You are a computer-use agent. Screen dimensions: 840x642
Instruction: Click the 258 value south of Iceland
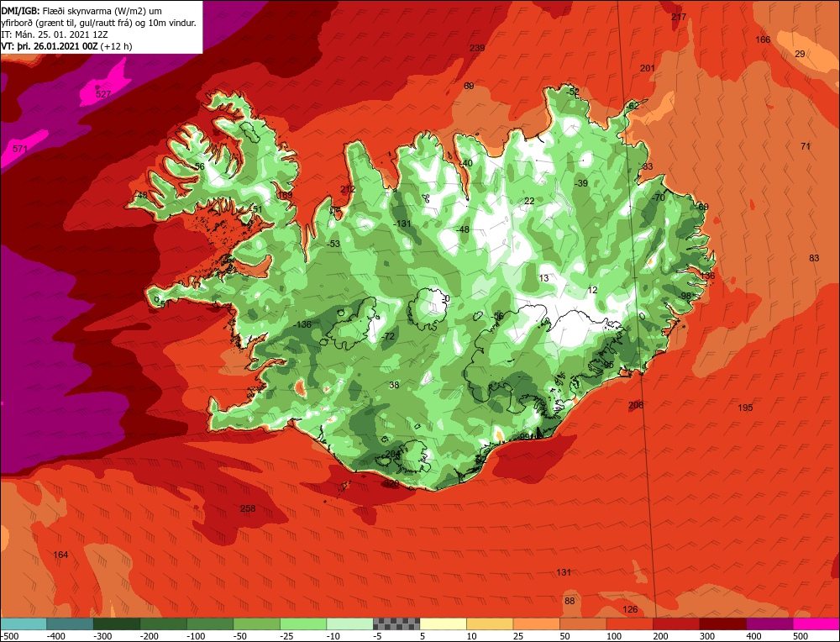[248, 508]
